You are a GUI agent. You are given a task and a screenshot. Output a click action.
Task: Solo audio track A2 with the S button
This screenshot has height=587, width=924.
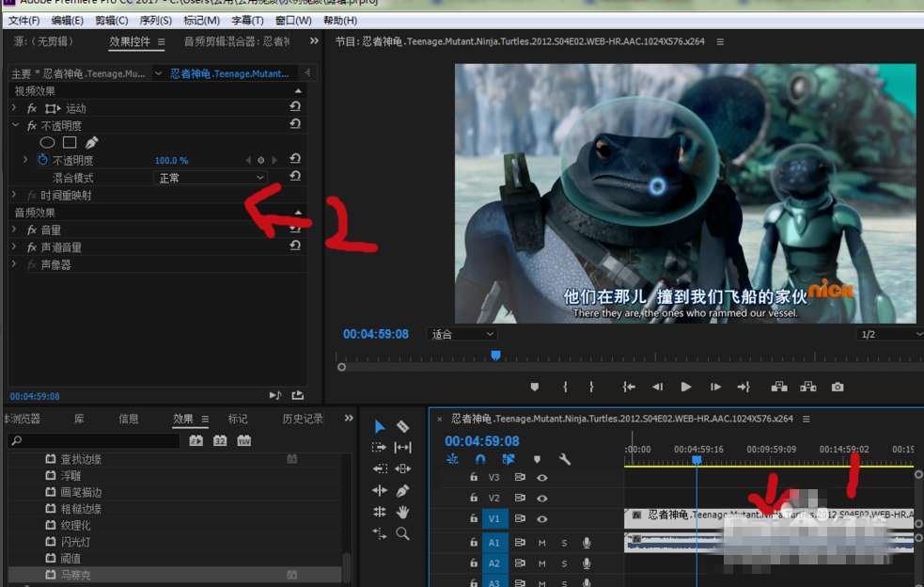pyautogui.click(x=564, y=563)
